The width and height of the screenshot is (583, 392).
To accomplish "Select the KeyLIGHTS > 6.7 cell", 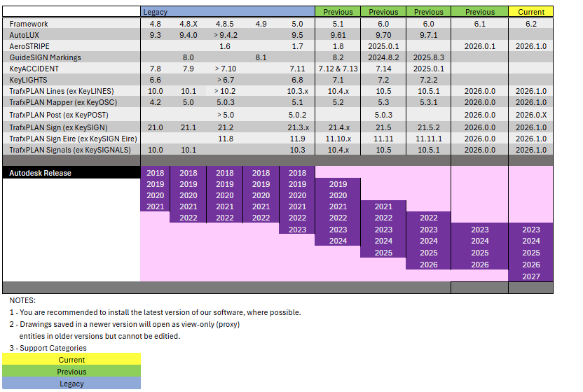I will tap(226, 80).
